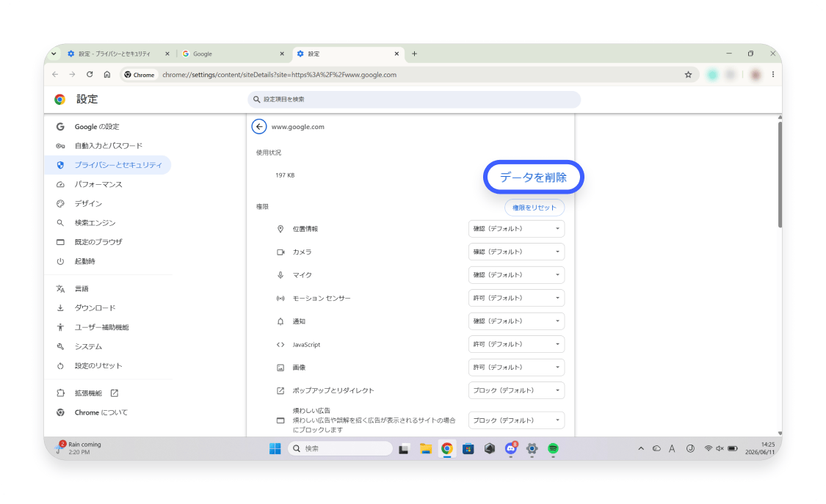The image size is (826, 504).
Task: Click muted volume icon in system tray
Action: click(720, 449)
